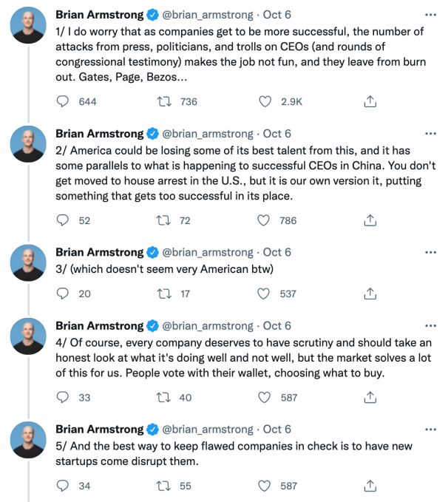Open more options on the 3/ tweet
The width and height of the screenshot is (448, 502).
point(431,252)
